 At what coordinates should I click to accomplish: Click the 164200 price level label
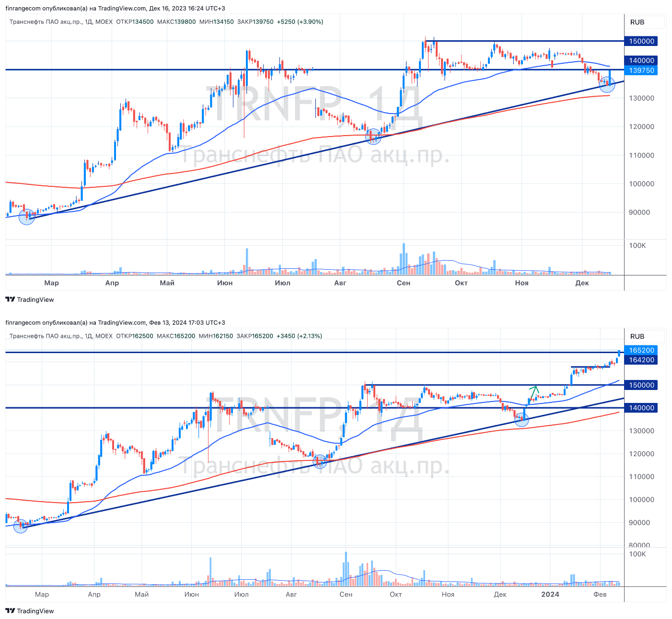tap(641, 360)
